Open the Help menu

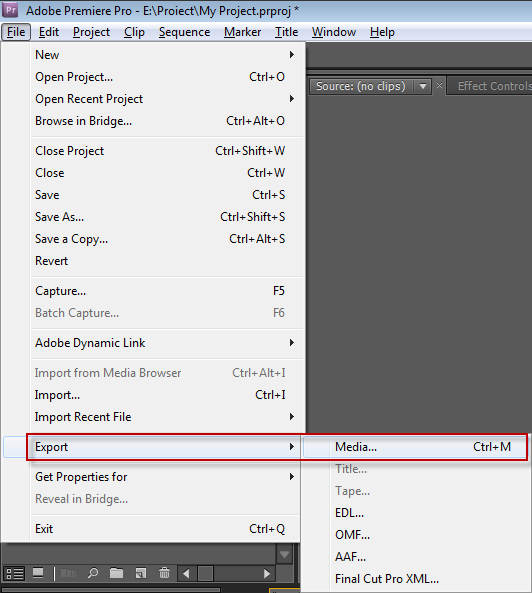tap(382, 32)
